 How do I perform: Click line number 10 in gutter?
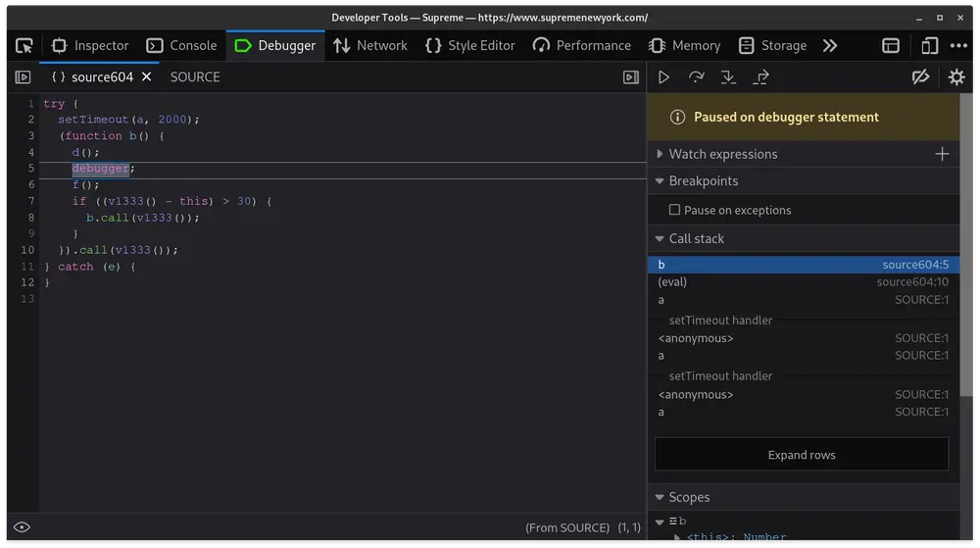pos(27,250)
